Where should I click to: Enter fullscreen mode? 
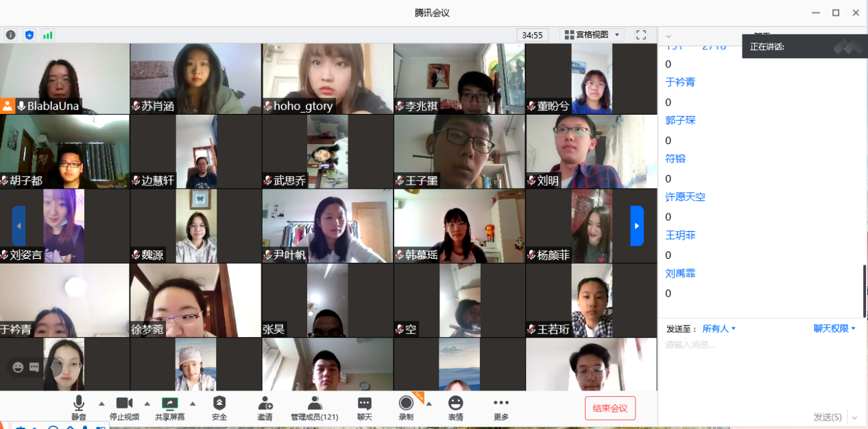point(641,34)
